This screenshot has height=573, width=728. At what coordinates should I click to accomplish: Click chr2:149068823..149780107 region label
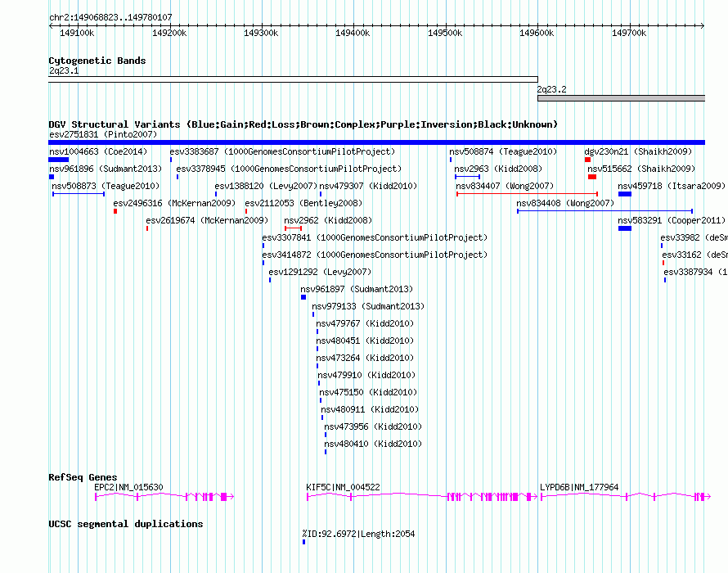pos(110,17)
